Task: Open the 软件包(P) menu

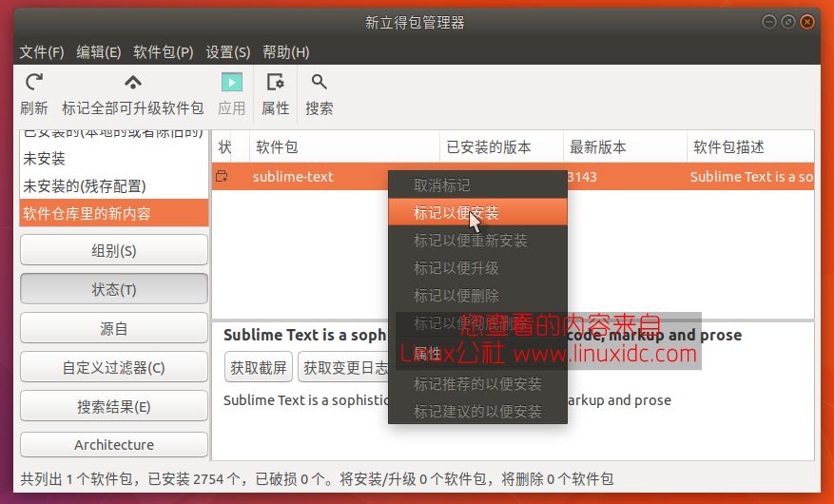Action: point(164,52)
